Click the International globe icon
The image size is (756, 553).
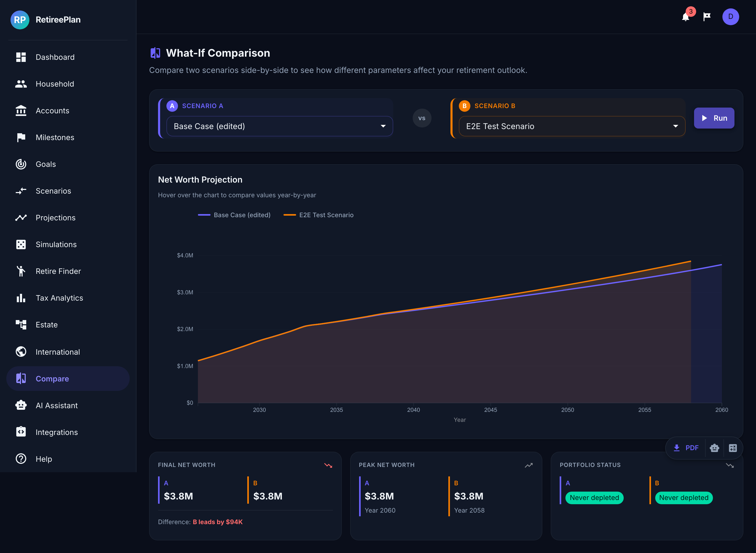pyautogui.click(x=21, y=352)
